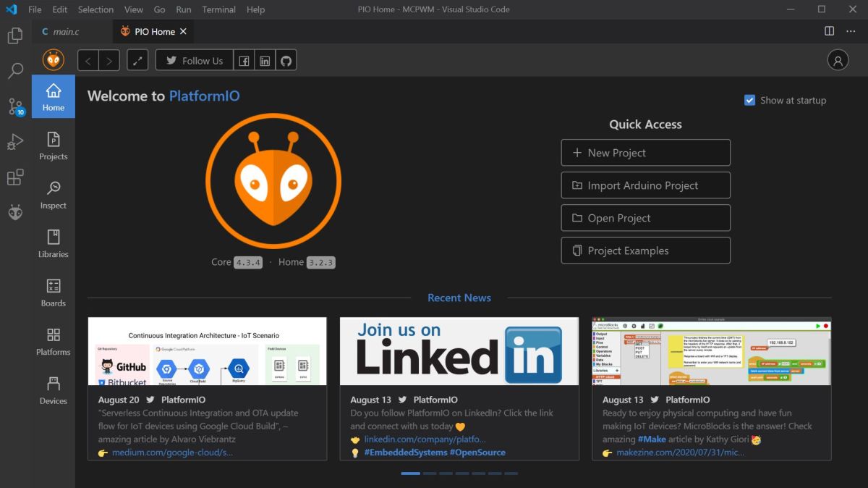Click the New Project button
The width and height of the screenshot is (868, 488).
pos(645,153)
